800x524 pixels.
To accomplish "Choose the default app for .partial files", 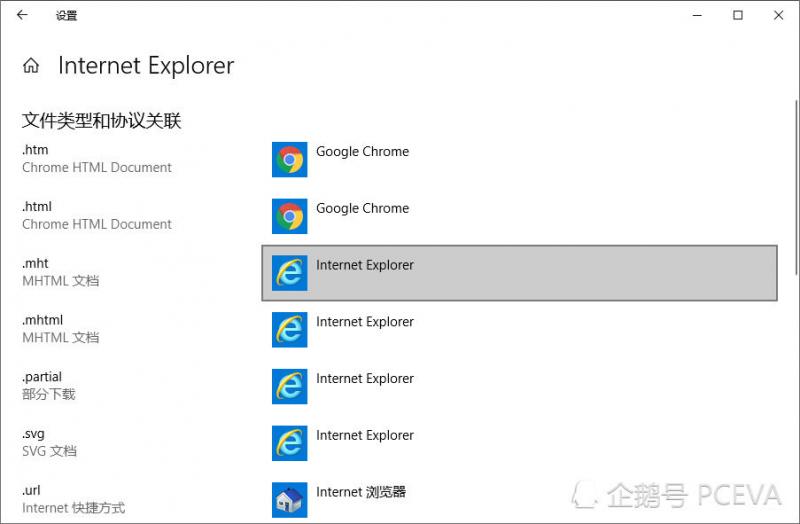I will tap(364, 379).
